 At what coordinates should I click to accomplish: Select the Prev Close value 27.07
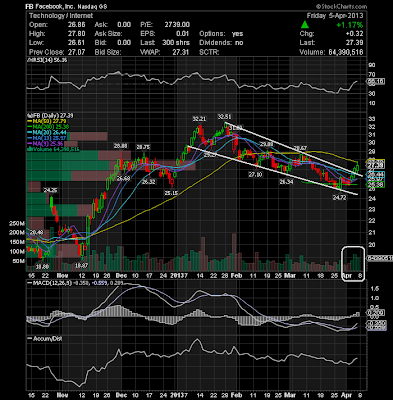(x=76, y=52)
